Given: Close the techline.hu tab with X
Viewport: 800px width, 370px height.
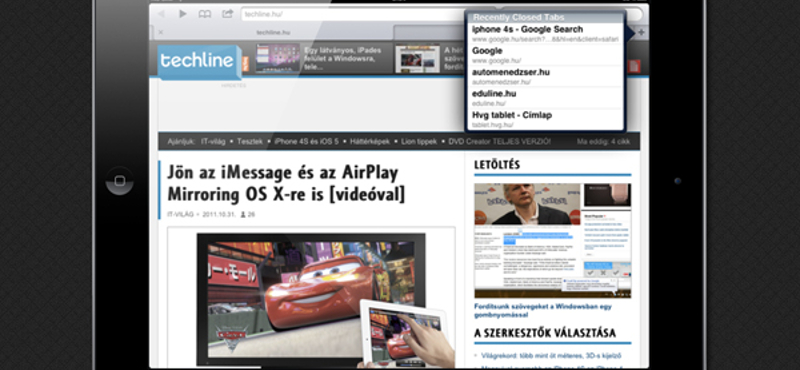Looking at the screenshot, I should coord(161,32).
